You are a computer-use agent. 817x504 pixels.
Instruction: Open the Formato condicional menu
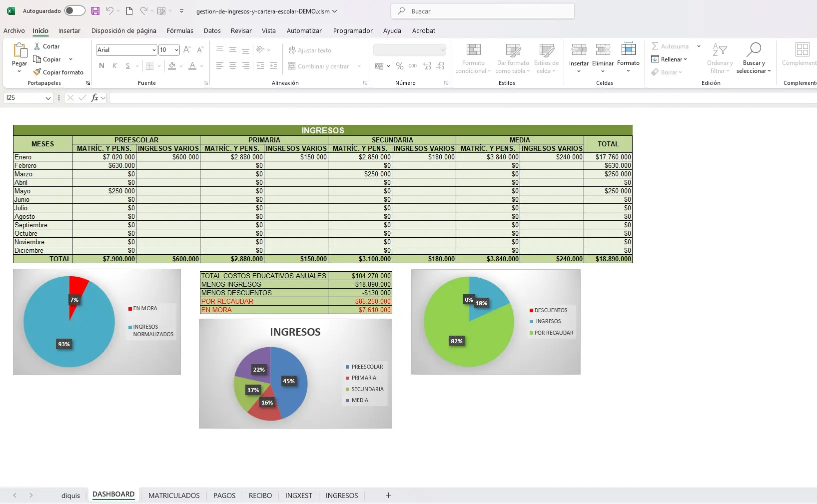click(473, 58)
